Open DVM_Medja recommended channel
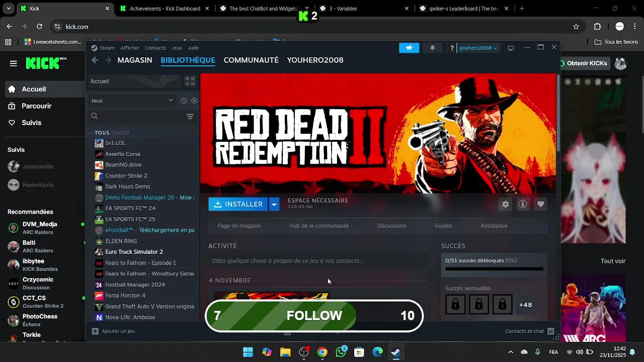 43,228
